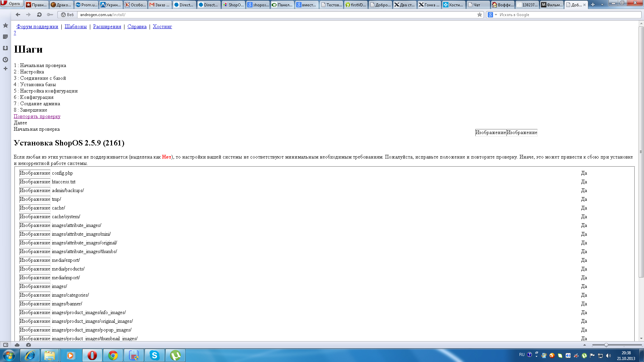This screenshot has height=362, width=644.
Task: Open the Google search engine dropdown
Action: (492, 15)
